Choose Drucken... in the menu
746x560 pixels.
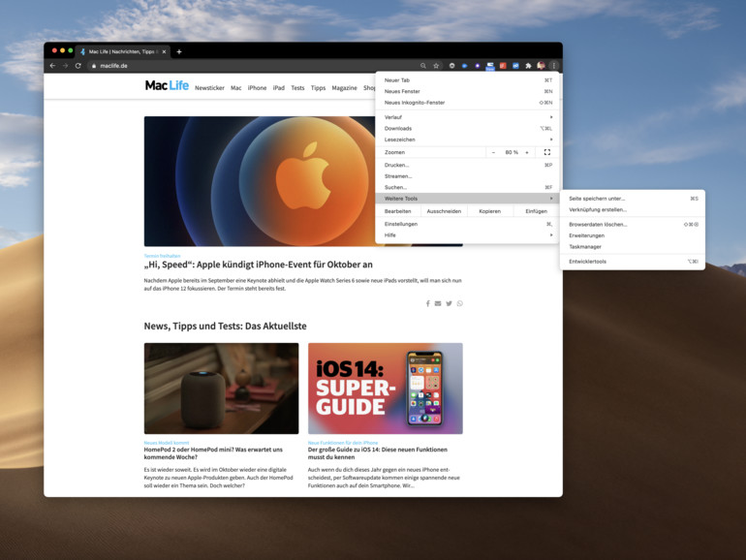pyautogui.click(x=467, y=165)
